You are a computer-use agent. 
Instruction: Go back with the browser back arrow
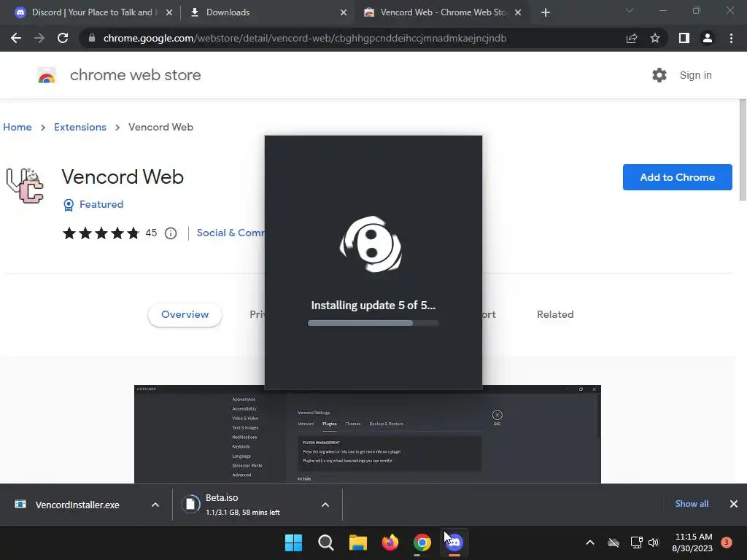(16, 38)
